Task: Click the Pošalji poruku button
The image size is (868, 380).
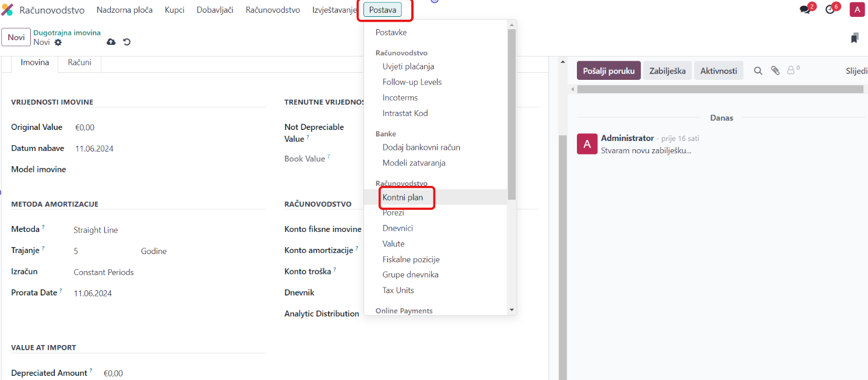Action: [608, 71]
